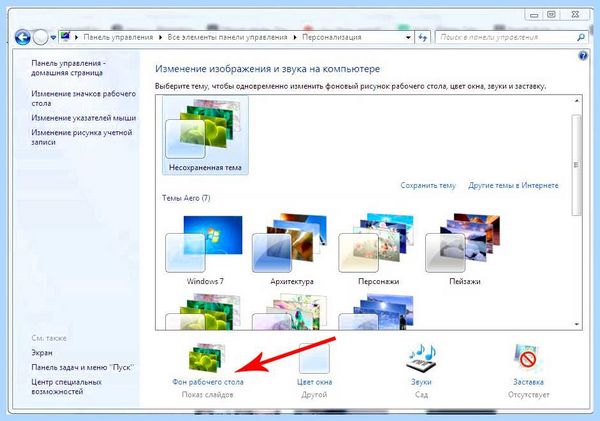600x421 pixels.
Task: Maximize the Personalization window
Action: [551, 15]
